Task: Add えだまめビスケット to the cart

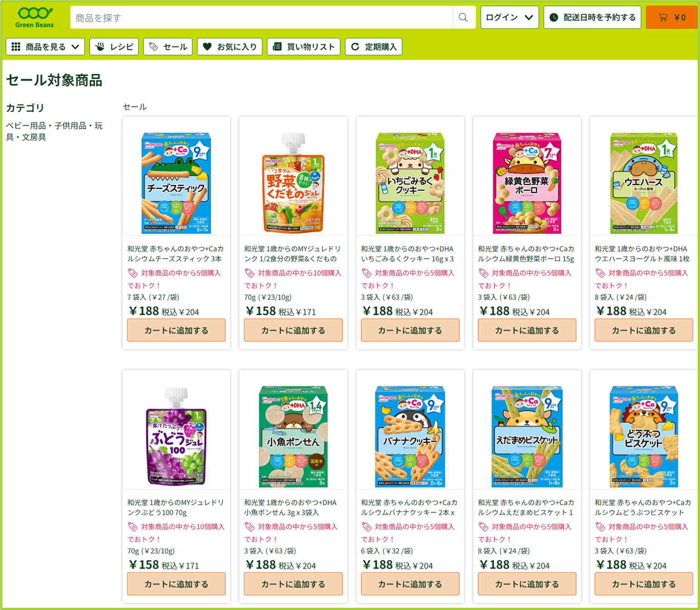Action: 527,584
